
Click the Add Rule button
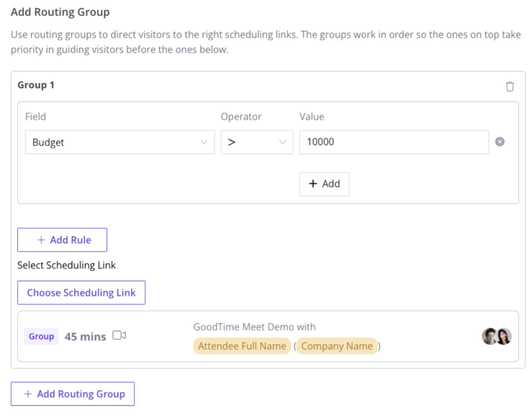point(62,240)
